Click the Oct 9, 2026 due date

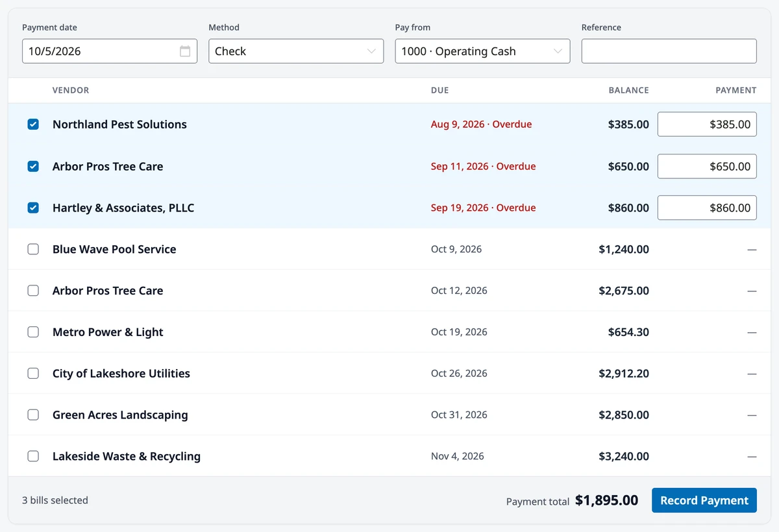click(x=456, y=249)
